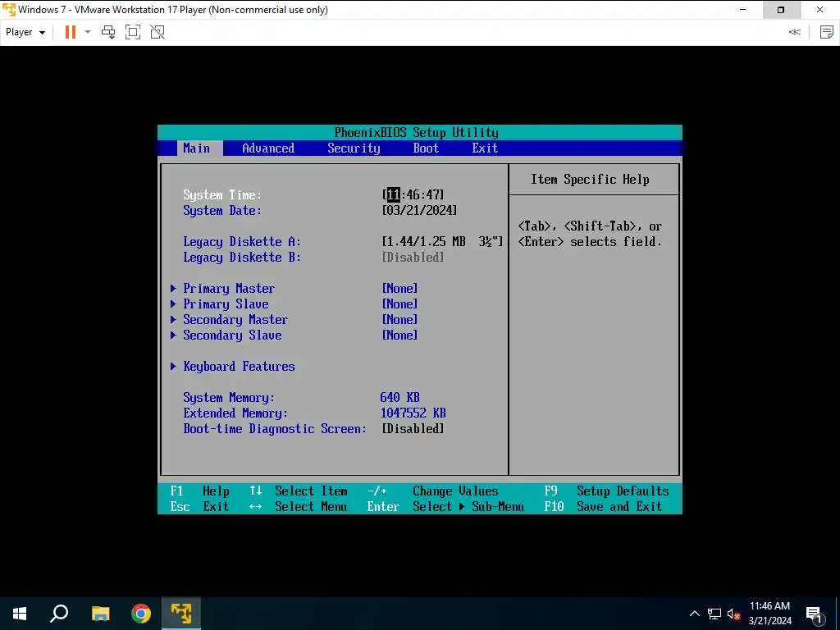Viewport: 840px width, 630px height.
Task: Collapse the toolbar with double chevron
Action: point(794,32)
